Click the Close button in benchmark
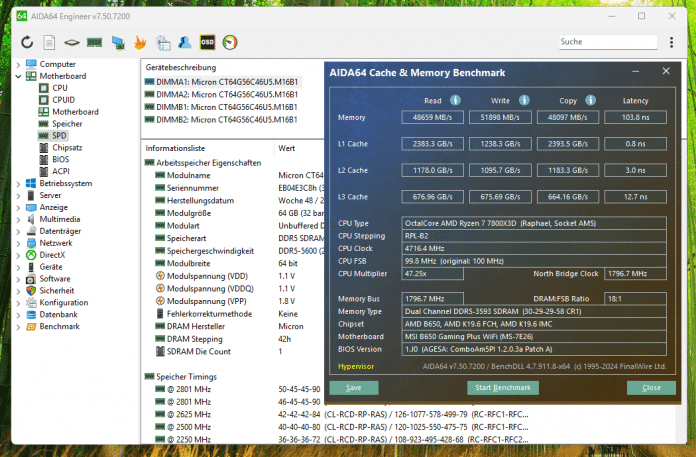The height and width of the screenshot is (457, 696). [x=651, y=388]
